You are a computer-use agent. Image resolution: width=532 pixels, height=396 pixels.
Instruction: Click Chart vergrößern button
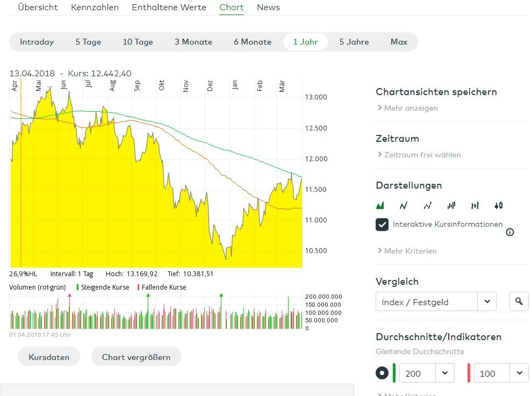[136, 357]
